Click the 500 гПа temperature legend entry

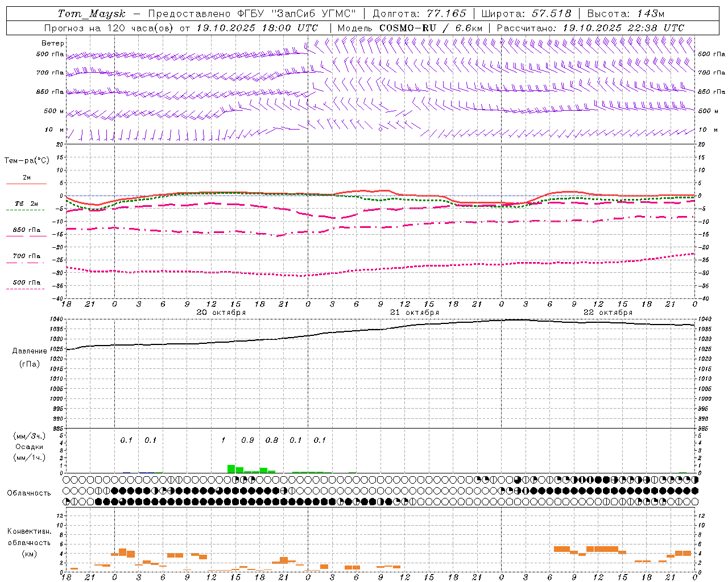[26, 282]
